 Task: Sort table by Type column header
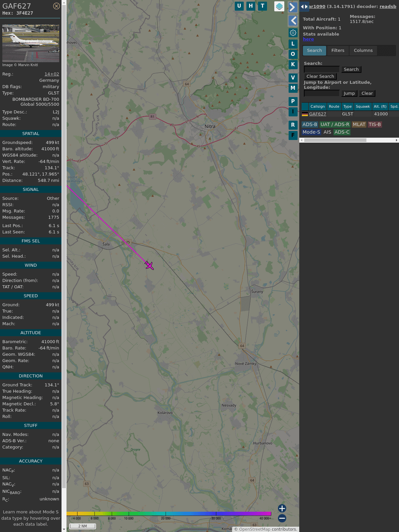click(x=347, y=107)
